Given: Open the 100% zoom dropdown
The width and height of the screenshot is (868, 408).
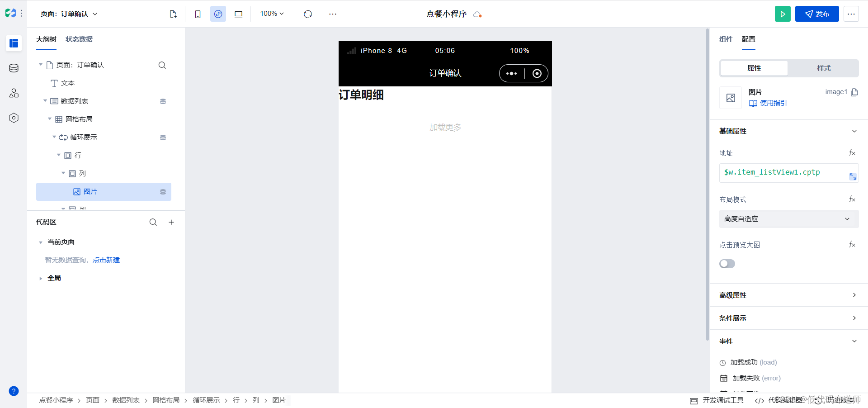Looking at the screenshot, I should tap(272, 14).
